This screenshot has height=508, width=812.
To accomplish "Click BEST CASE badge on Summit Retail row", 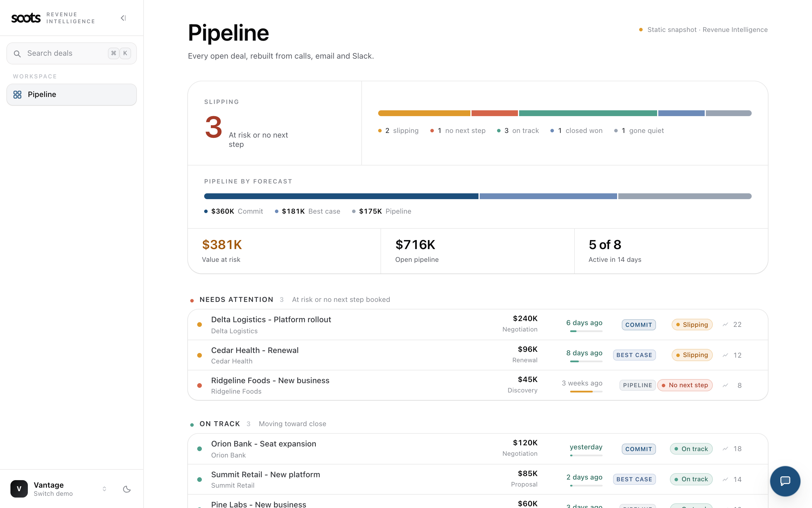I will (x=634, y=480).
